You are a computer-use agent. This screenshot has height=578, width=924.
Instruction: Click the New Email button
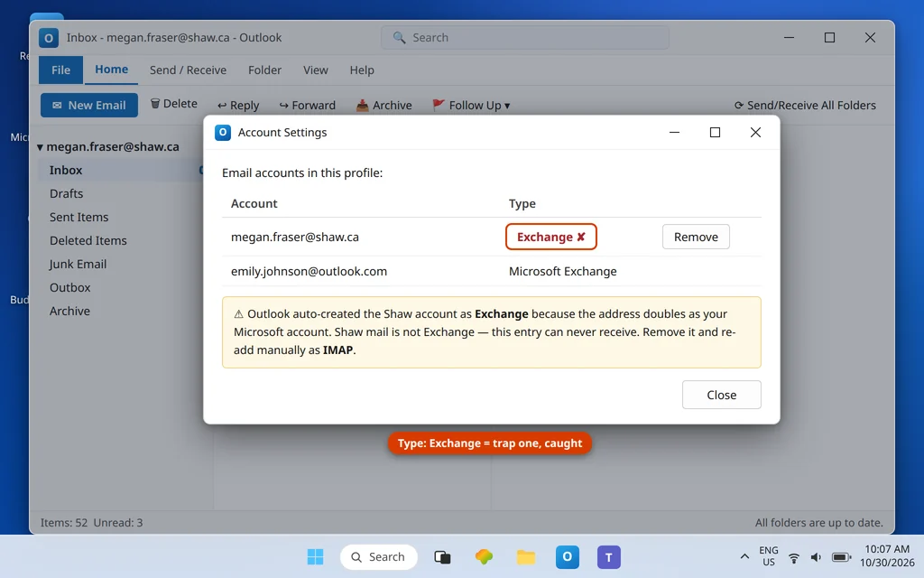pyautogui.click(x=89, y=105)
